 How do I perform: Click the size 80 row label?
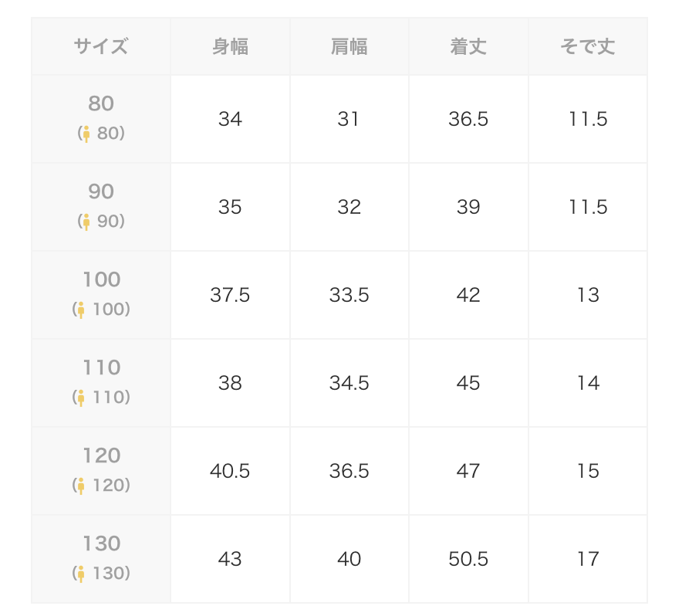101,119
